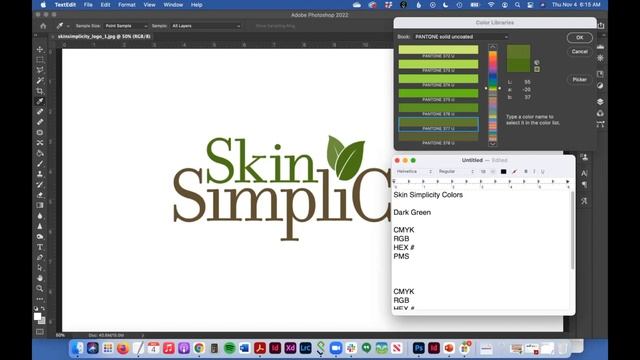This screenshot has height=360, width=640.
Task: Open the Help menu
Action: coord(197,5)
